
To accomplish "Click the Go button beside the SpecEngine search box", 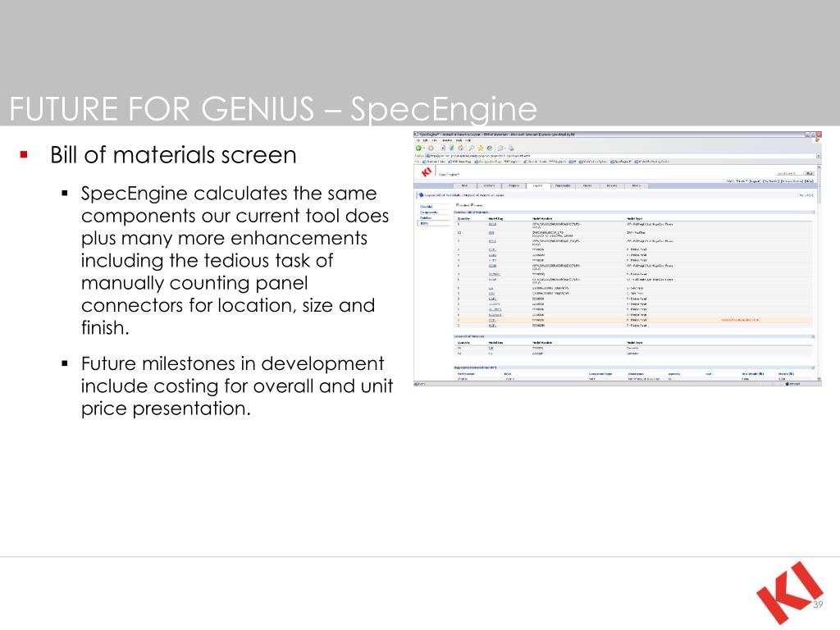I will (x=810, y=174).
